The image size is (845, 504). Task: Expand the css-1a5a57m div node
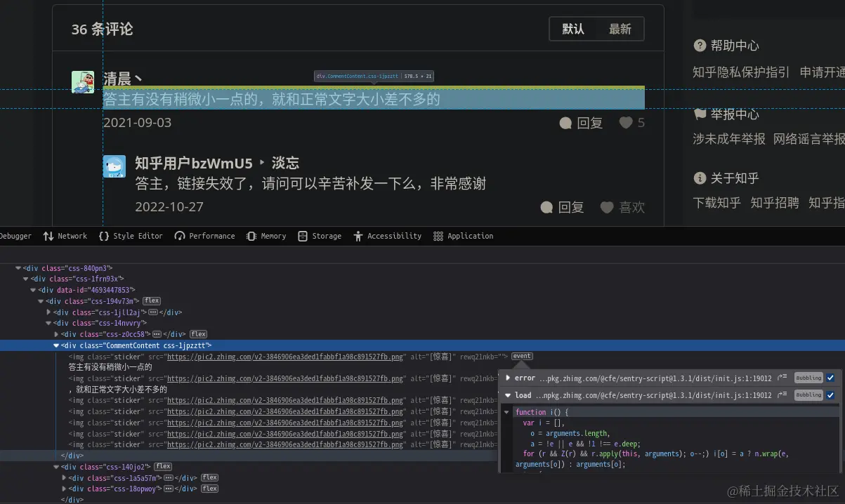click(64, 478)
